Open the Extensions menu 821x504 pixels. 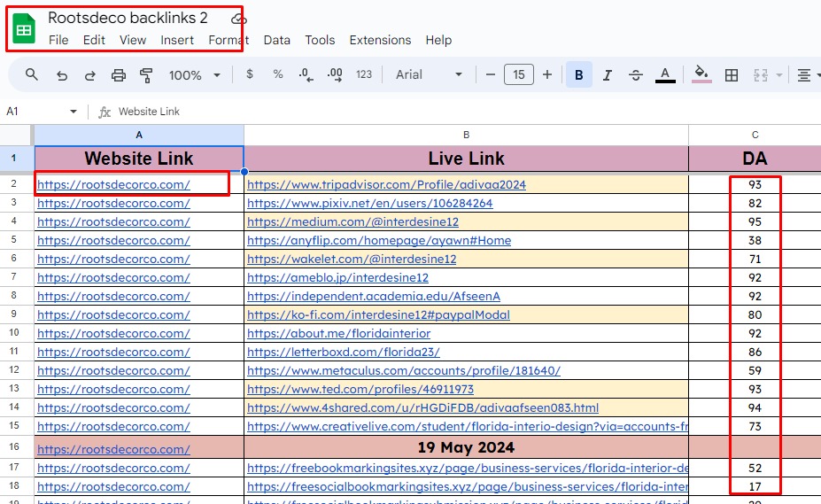pos(380,40)
